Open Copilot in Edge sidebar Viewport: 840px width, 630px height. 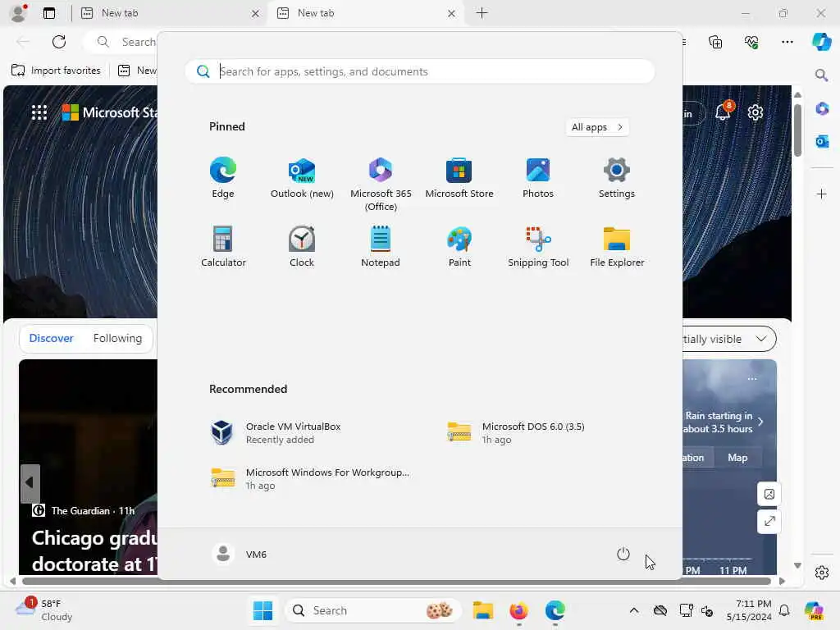(x=822, y=42)
